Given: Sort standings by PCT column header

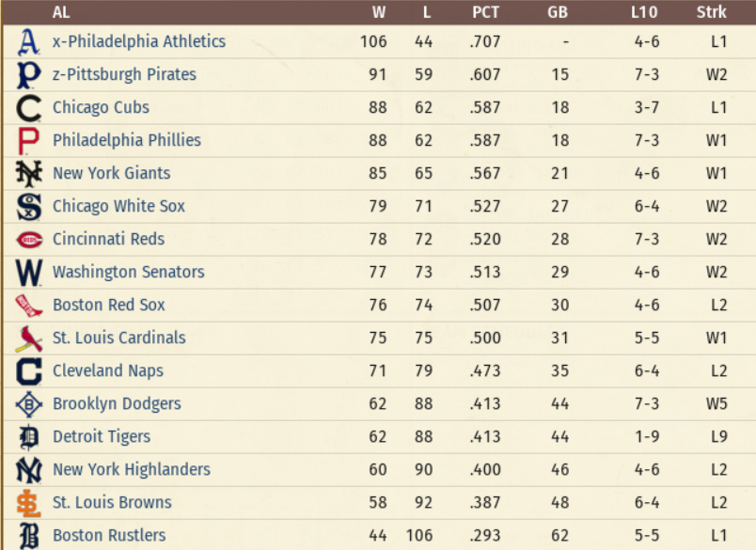Looking at the screenshot, I should [486, 13].
